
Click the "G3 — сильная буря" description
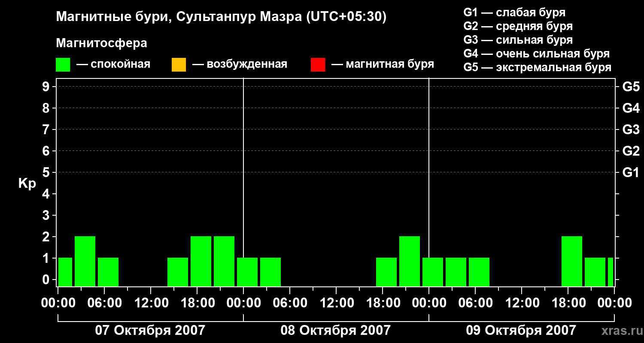[518, 40]
